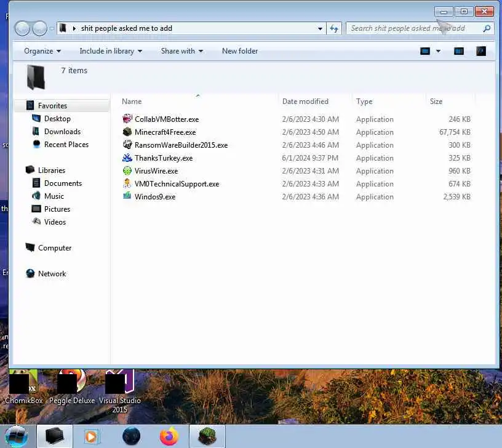Image resolution: width=502 pixels, height=448 pixels.
Task: Click the VirusWire.exe file name
Action: (x=156, y=171)
